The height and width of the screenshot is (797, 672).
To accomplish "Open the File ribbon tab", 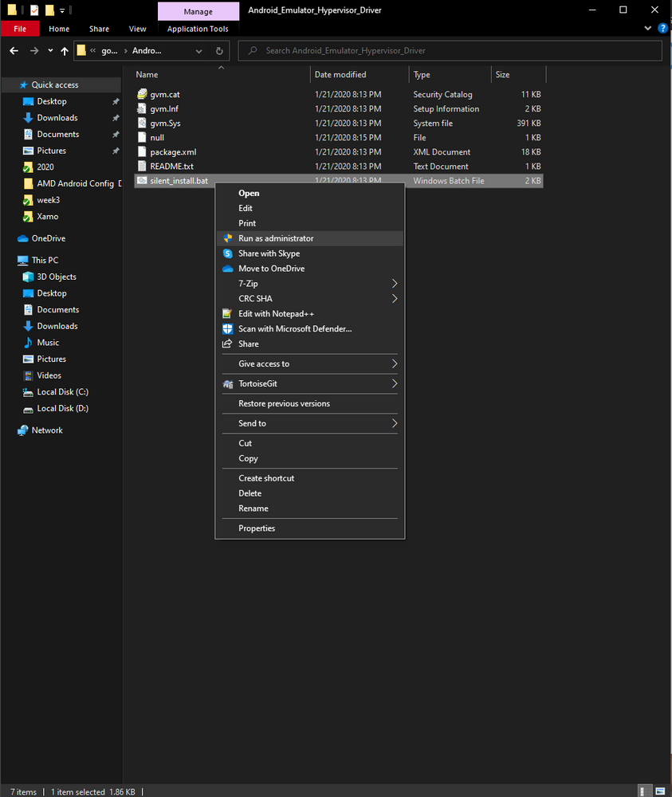I will click(20, 29).
